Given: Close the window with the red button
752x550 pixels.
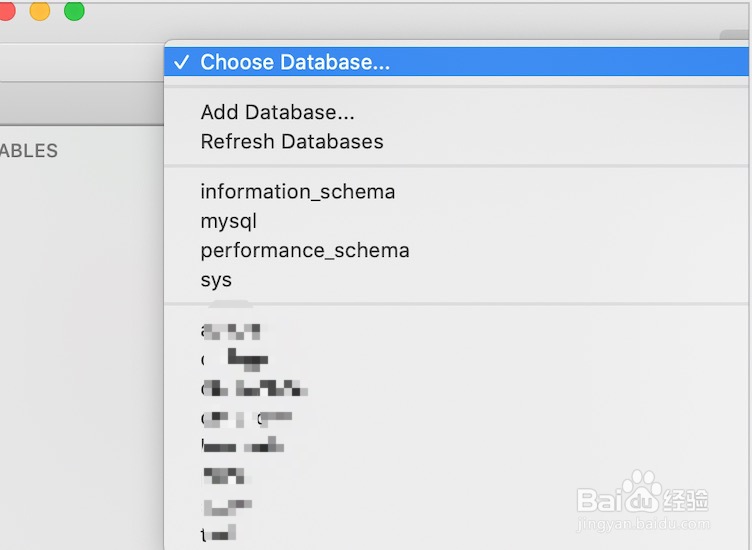Looking at the screenshot, I should click(x=7, y=11).
